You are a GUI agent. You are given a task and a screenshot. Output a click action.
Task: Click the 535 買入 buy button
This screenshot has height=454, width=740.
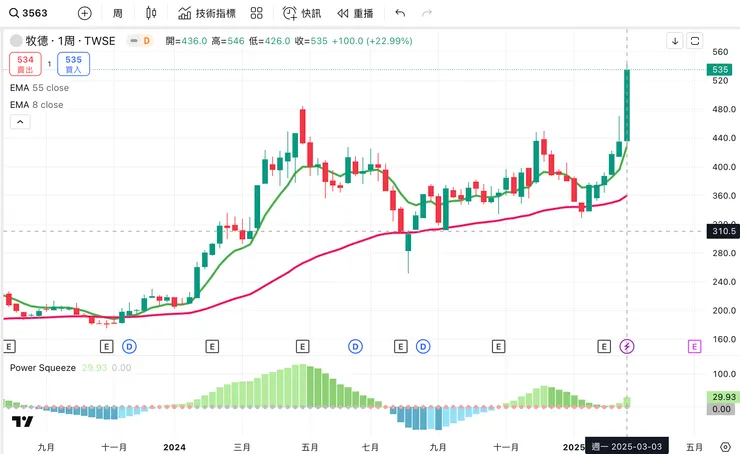pyautogui.click(x=74, y=64)
